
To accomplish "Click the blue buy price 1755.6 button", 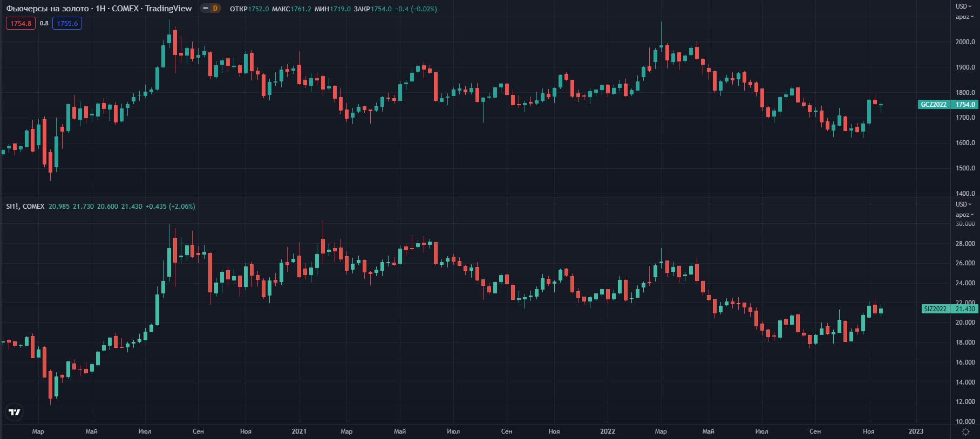I will [x=67, y=23].
